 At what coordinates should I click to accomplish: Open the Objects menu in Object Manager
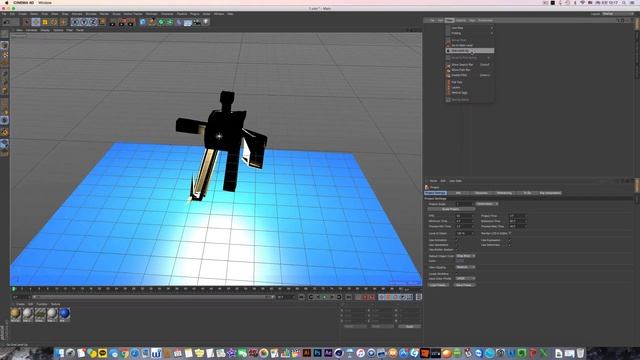coord(461,20)
